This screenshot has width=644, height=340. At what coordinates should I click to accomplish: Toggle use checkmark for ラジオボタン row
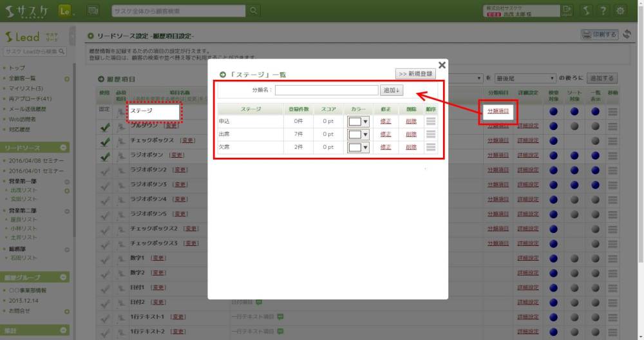105,156
